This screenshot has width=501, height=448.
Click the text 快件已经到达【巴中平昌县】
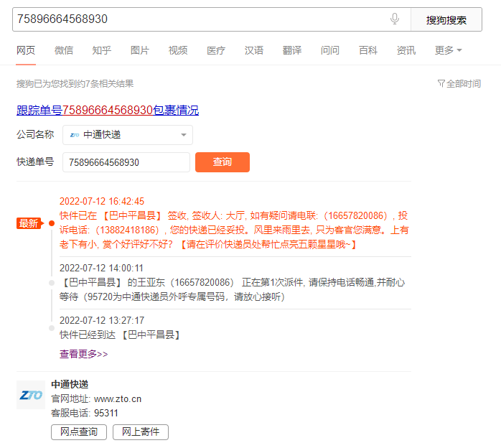(x=120, y=335)
